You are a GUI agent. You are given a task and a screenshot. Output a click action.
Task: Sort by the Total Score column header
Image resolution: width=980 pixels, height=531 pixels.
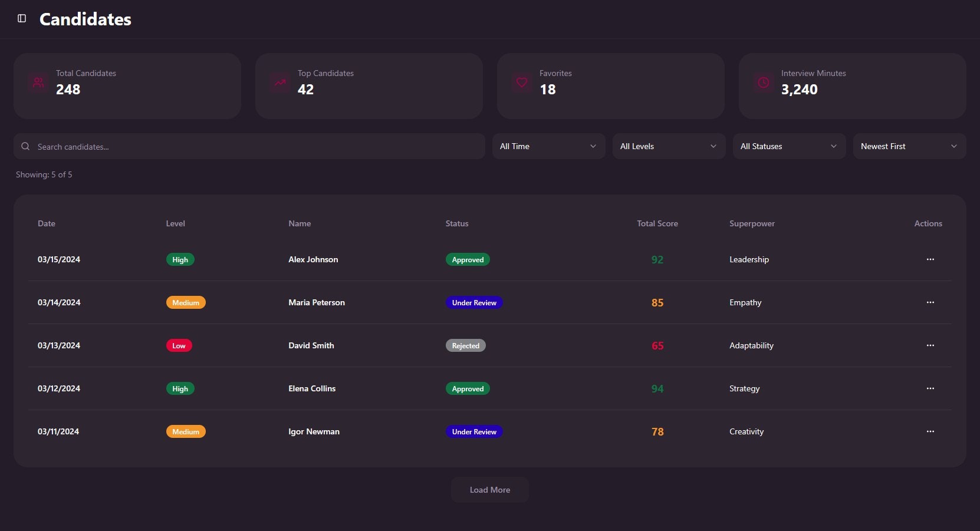point(657,223)
